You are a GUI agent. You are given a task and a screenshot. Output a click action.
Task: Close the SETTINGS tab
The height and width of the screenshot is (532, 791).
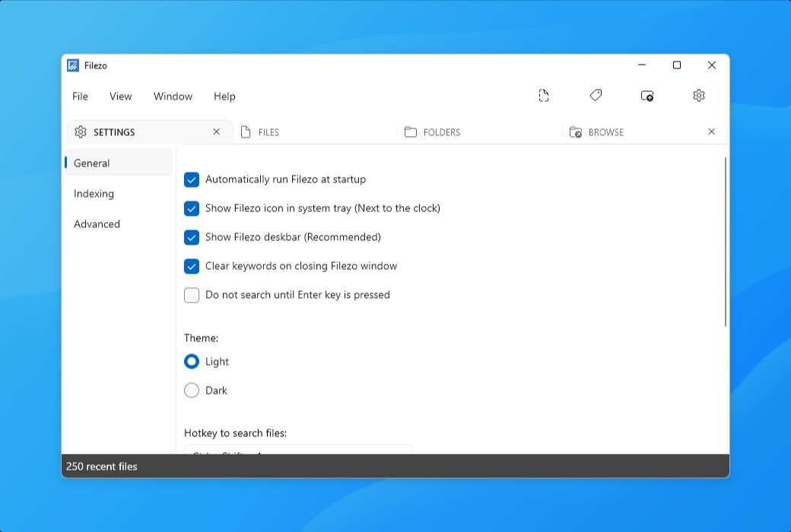[x=217, y=131]
